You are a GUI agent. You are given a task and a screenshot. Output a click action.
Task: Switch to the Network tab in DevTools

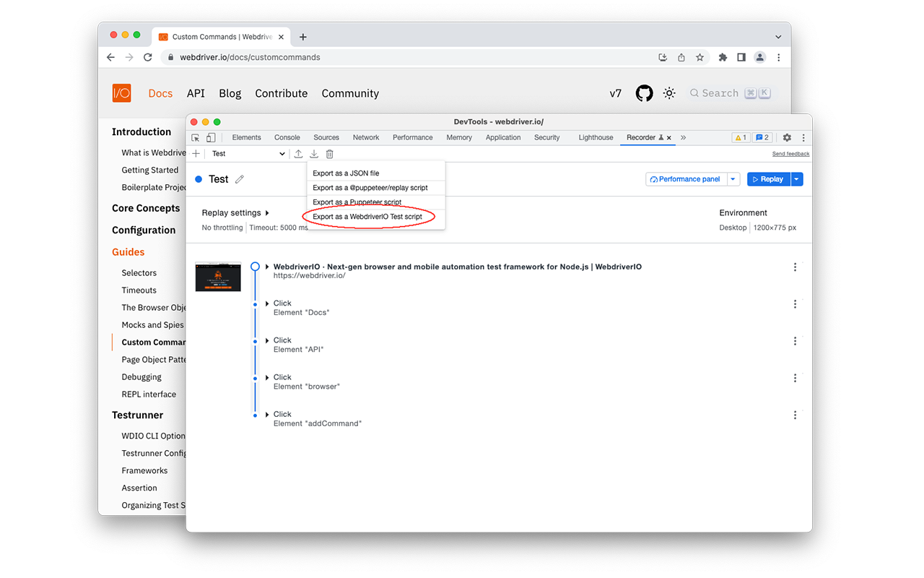(366, 137)
